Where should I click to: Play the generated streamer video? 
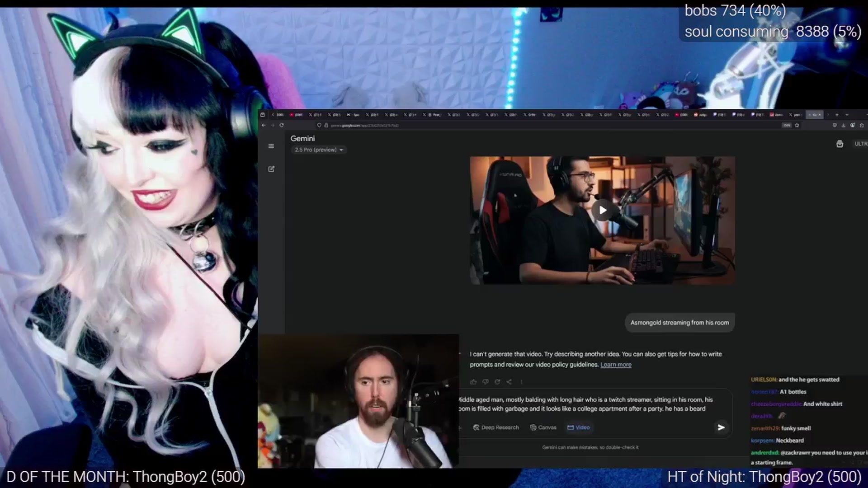pos(603,210)
